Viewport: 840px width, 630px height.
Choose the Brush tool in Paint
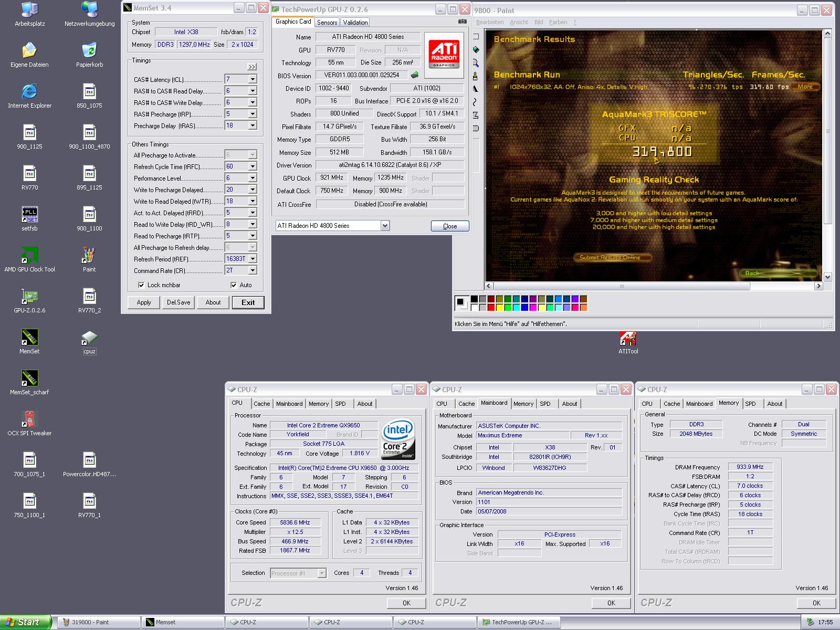pyautogui.click(x=476, y=76)
